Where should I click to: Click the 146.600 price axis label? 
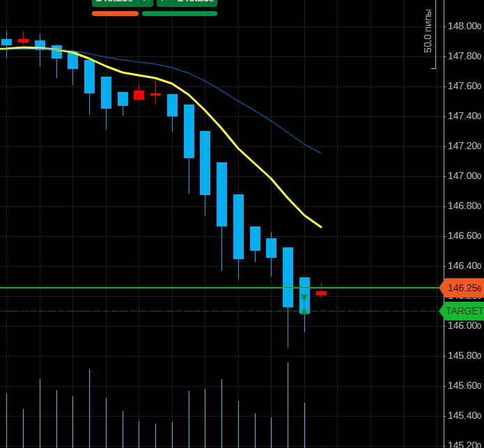[465, 236]
